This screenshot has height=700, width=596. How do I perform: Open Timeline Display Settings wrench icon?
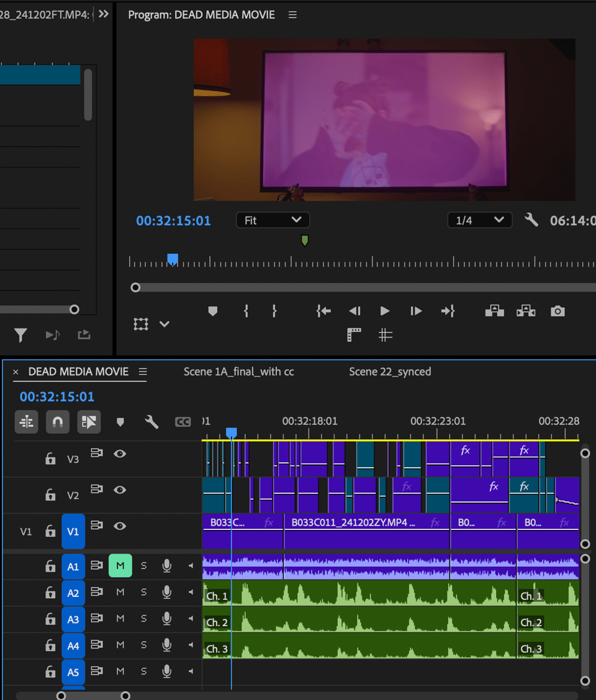tap(151, 422)
